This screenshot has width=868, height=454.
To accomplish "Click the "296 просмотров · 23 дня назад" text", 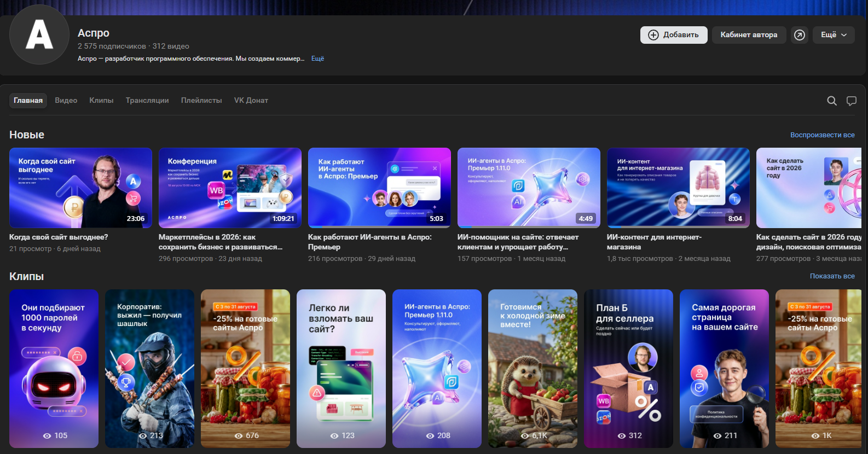I will pos(210,259).
